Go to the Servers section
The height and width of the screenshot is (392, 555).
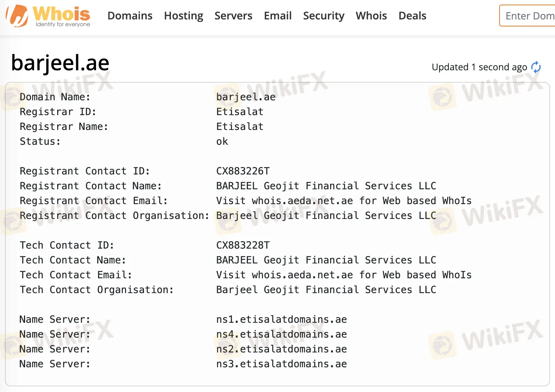[233, 16]
